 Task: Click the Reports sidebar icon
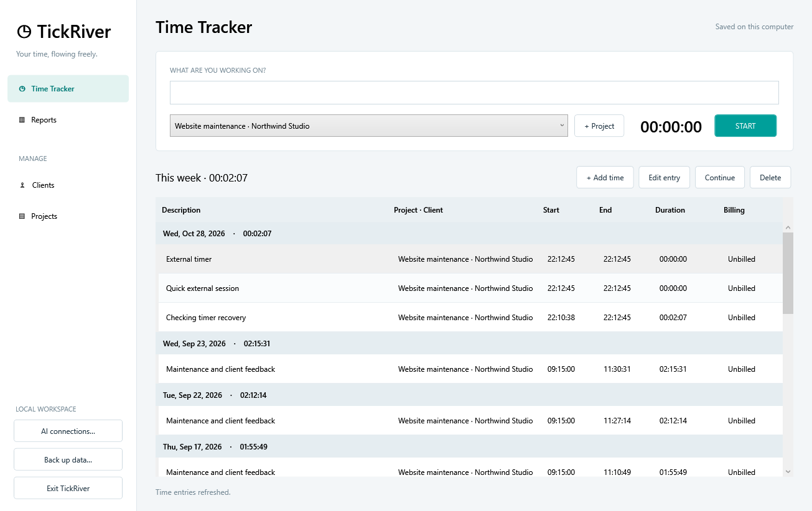22,120
